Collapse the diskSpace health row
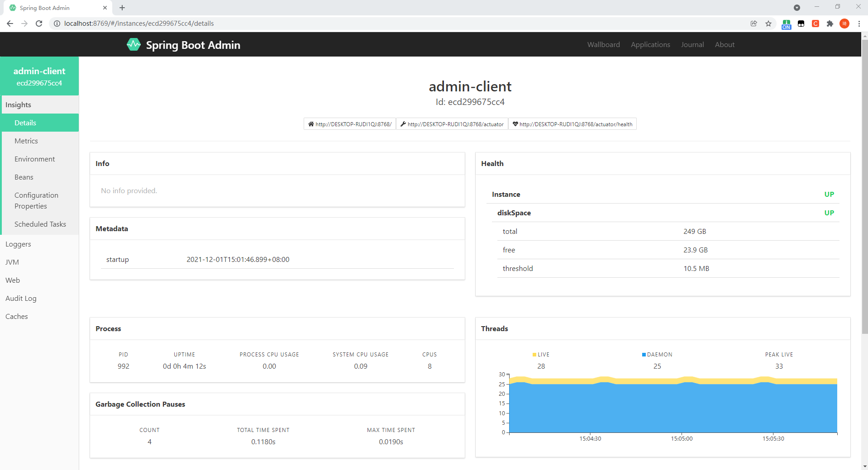 (665, 213)
